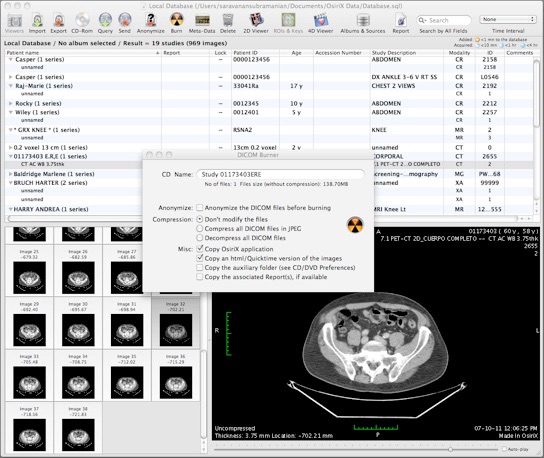Viewport: 544px width, 458px height.
Task: Enable Anonymize the DICOM files before burning
Action: 199,207
